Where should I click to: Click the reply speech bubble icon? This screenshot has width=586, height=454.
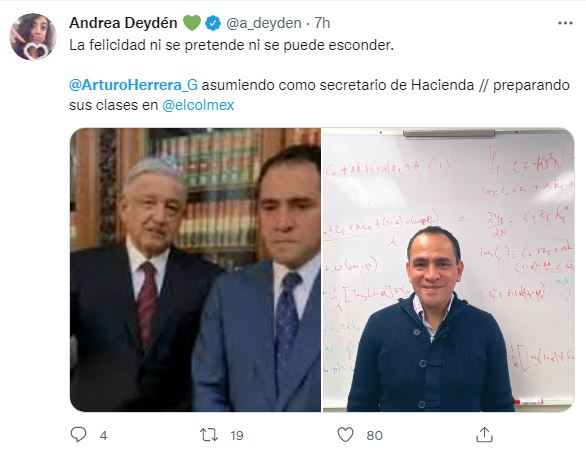pos(78,435)
